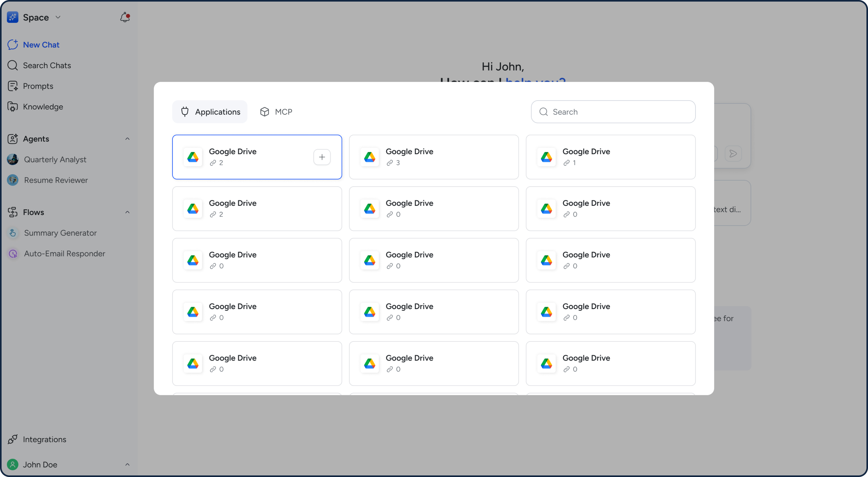Viewport: 868px width, 477px height.
Task: Click the send arrow icon behind the modal
Action: (x=733, y=154)
